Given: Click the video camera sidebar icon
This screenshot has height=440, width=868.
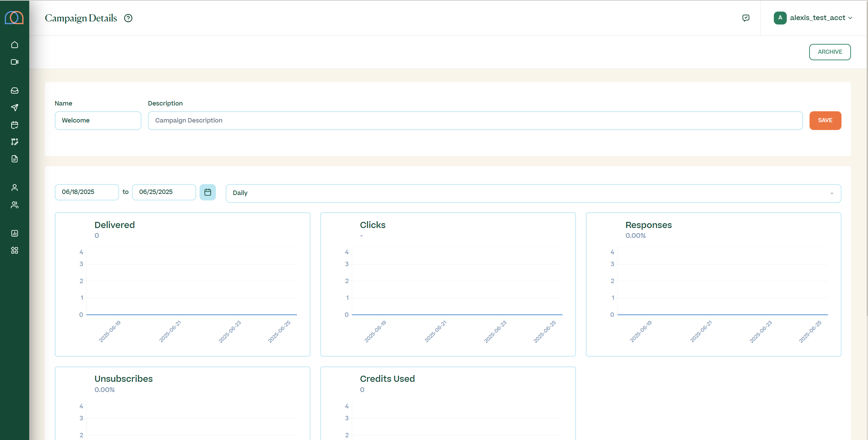Looking at the screenshot, I should pos(15,62).
